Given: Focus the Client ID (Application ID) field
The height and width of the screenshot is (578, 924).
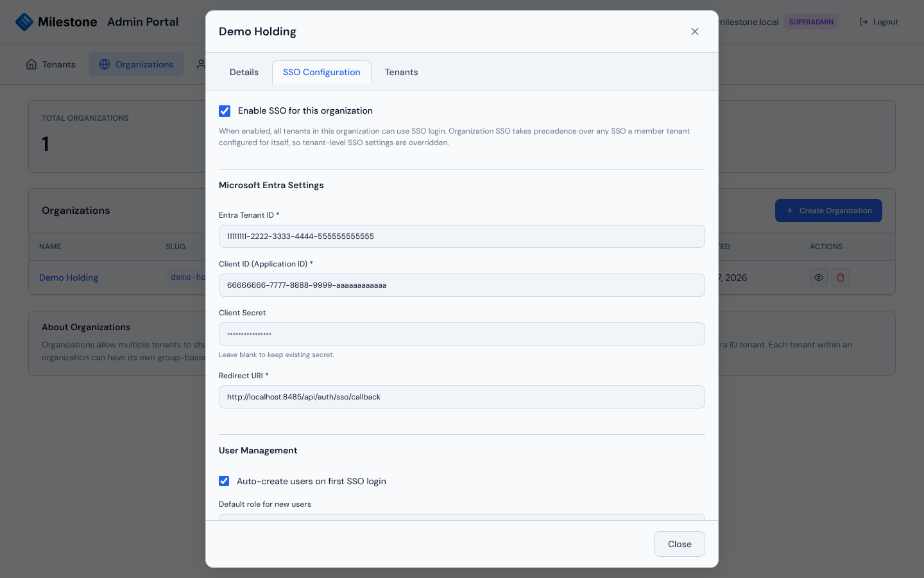Looking at the screenshot, I should [462, 285].
